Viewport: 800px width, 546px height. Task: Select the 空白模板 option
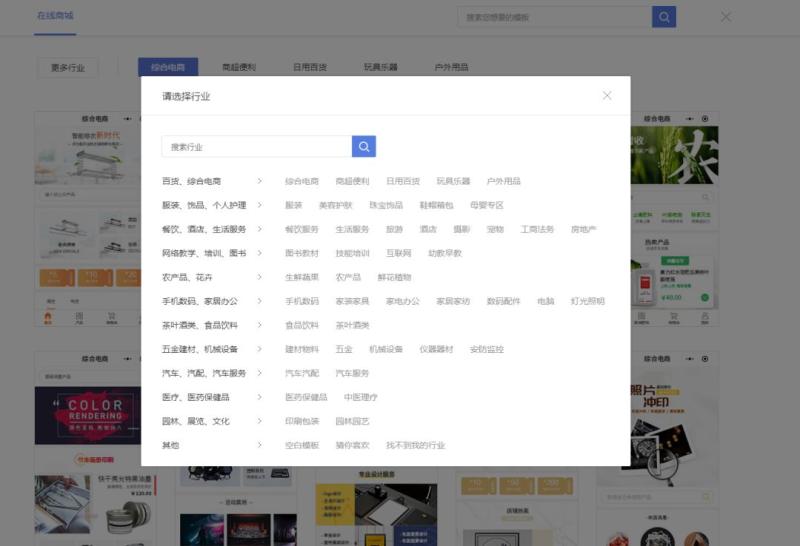(x=302, y=445)
